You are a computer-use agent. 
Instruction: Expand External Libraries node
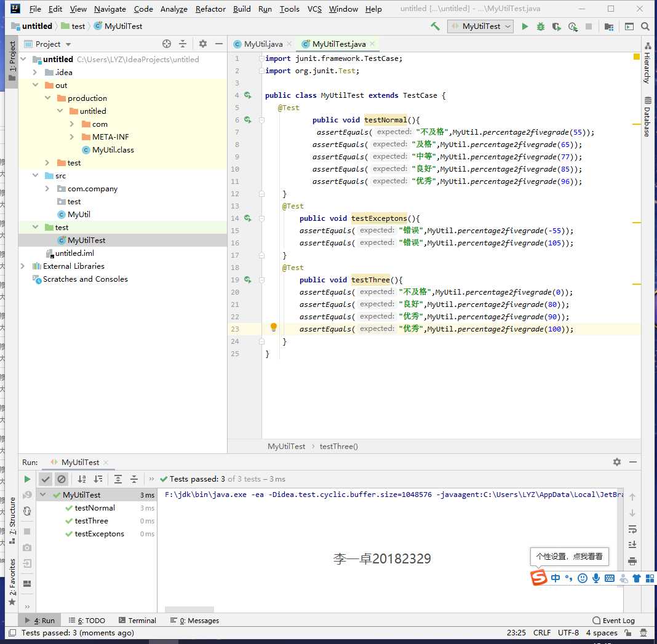click(23, 266)
